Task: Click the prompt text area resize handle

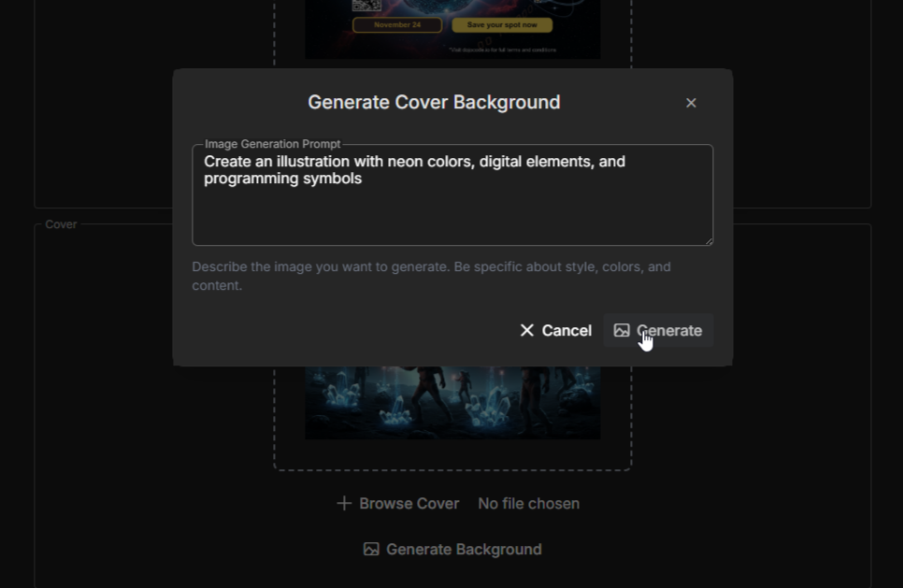Action: (x=709, y=241)
